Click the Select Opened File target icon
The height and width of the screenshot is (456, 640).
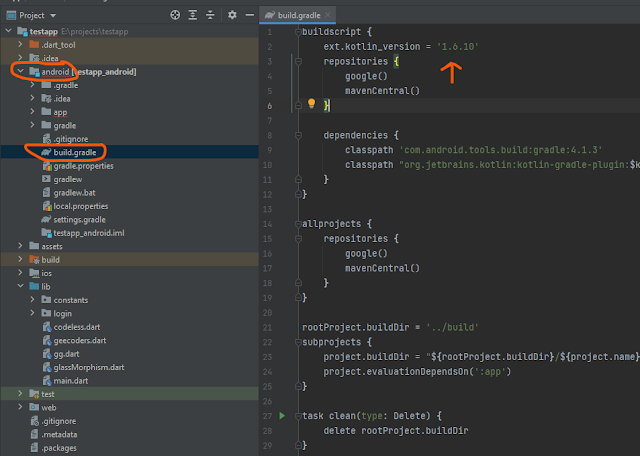tap(175, 16)
